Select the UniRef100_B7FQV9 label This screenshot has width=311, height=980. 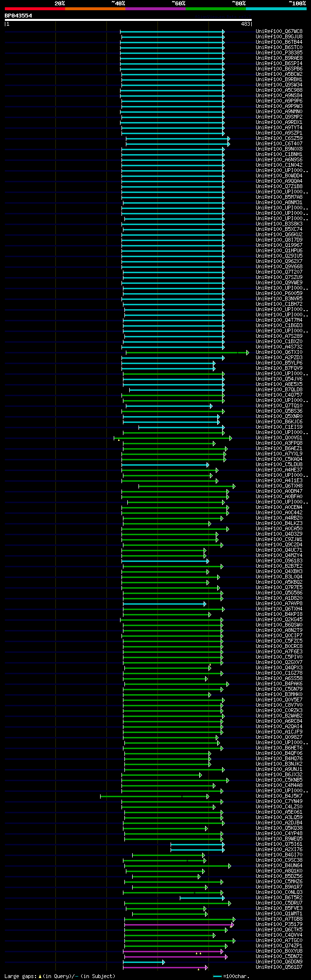[279, 368]
